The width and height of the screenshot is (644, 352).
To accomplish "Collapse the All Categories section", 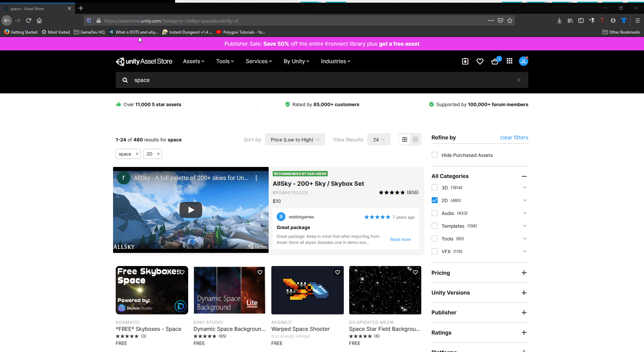I will [524, 176].
